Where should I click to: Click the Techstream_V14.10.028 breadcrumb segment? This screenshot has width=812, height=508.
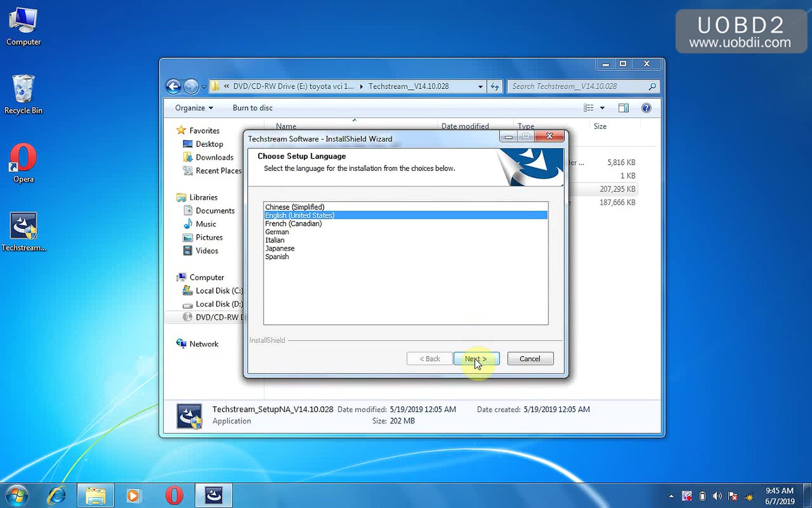409,86
